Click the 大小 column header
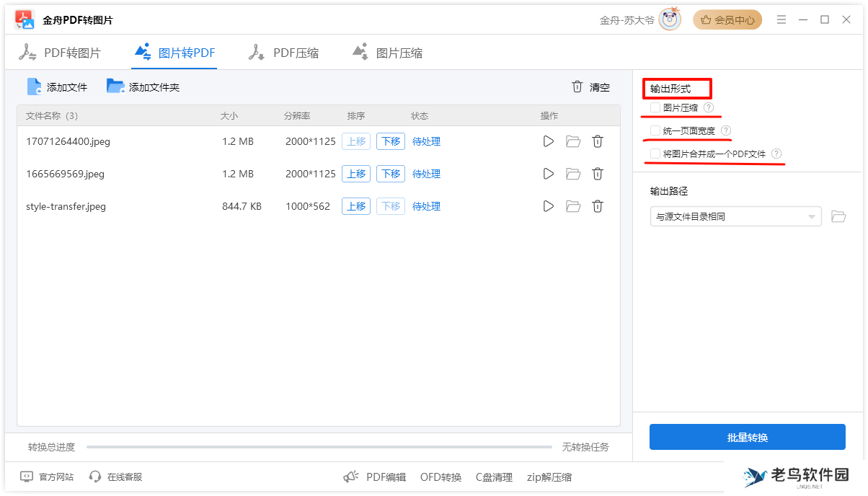 pos(229,115)
